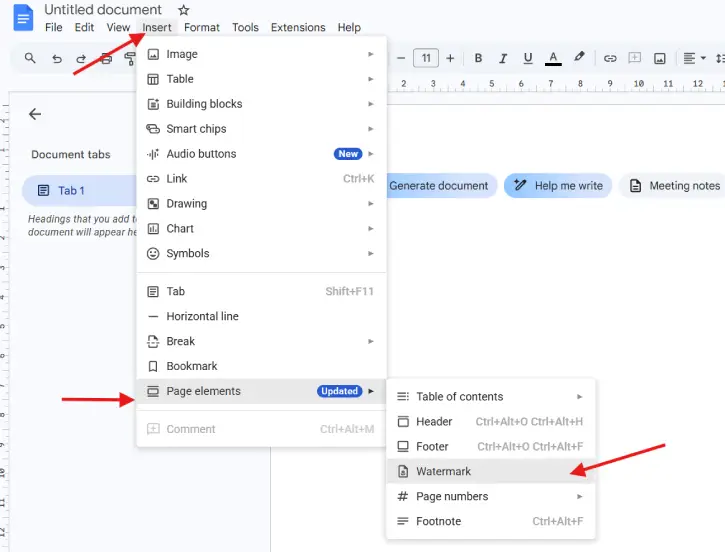Decrease font size with minus button
Image resolution: width=725 pixels, height=552 pixels.
tap(401, 58)
